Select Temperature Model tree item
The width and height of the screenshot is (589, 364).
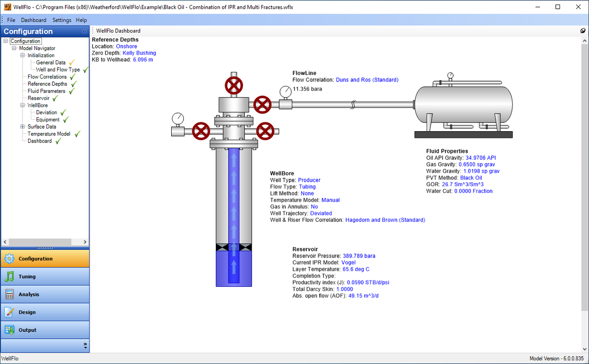pos(49,134)
